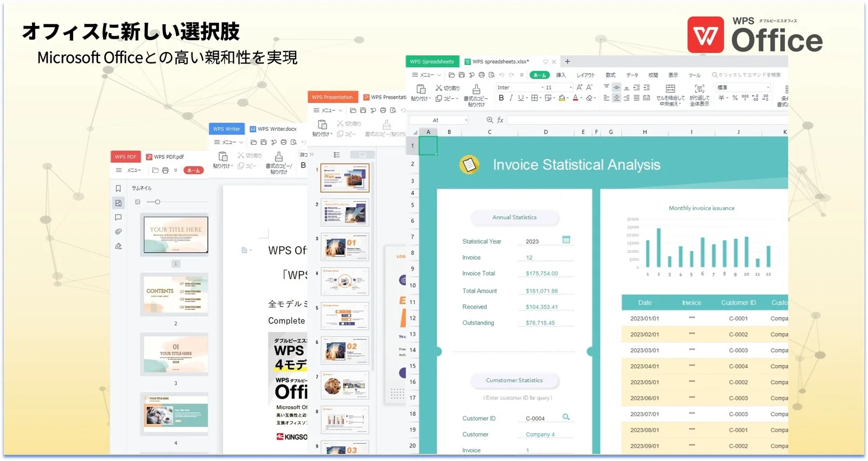868x461 pixels.
Task: Click the Print icon in Spreadsheets quick toolbar
Action: coord(482,75)
